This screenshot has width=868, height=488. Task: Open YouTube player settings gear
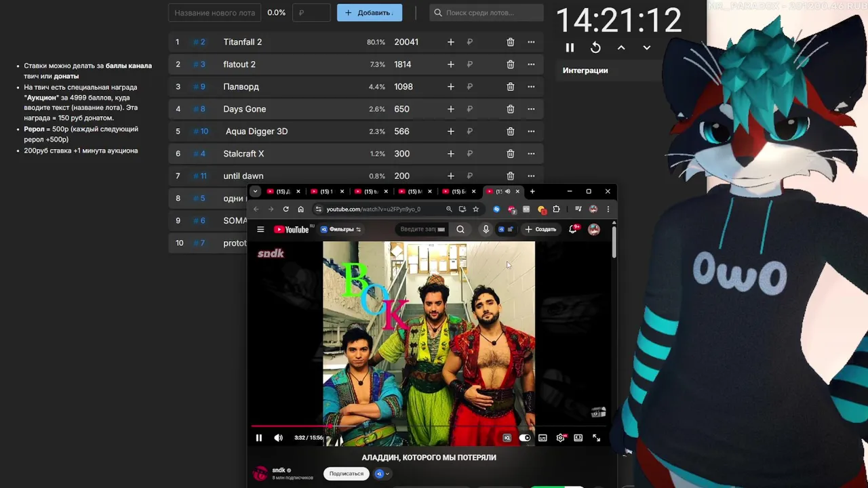(560, 438)
